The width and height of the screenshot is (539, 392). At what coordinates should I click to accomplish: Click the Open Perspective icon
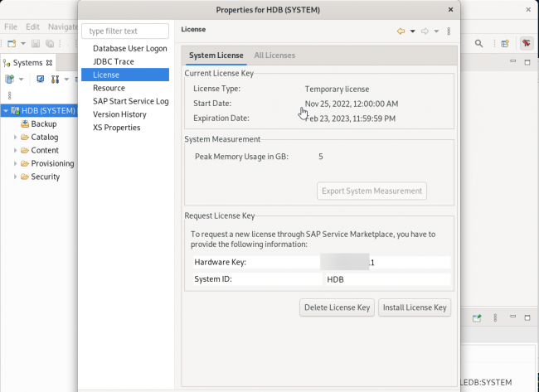(505, 43)
